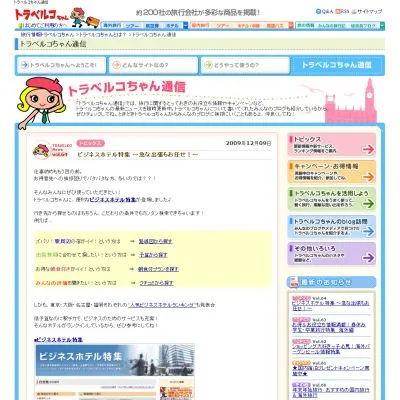Image resolution: width=400 pixels, height=400 pixels.
Task: Open Vol.61 プレゼントキャンペーン news link
Action: [x=331, y=371]
